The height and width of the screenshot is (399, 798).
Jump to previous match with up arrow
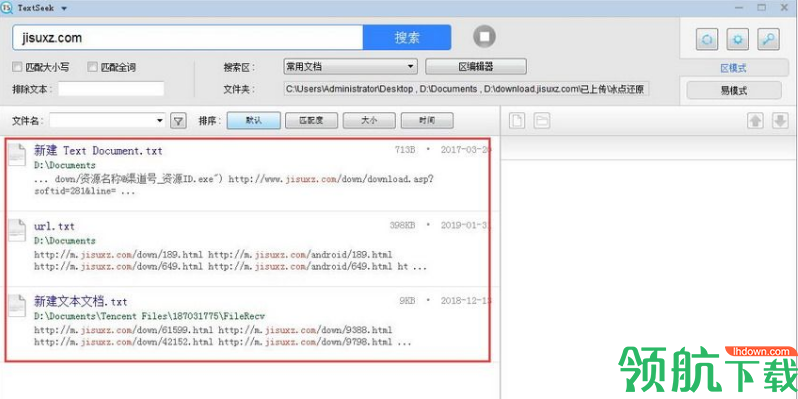click(755, 121)
